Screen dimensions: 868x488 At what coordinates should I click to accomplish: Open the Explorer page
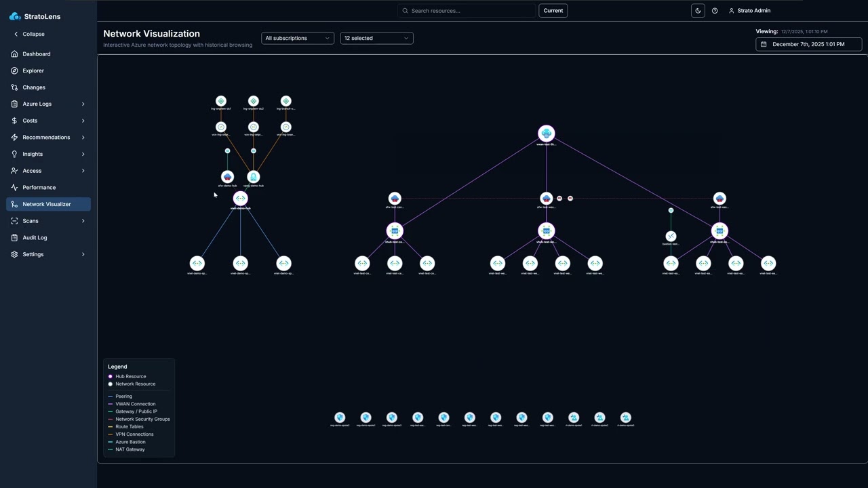pos(47,70)
